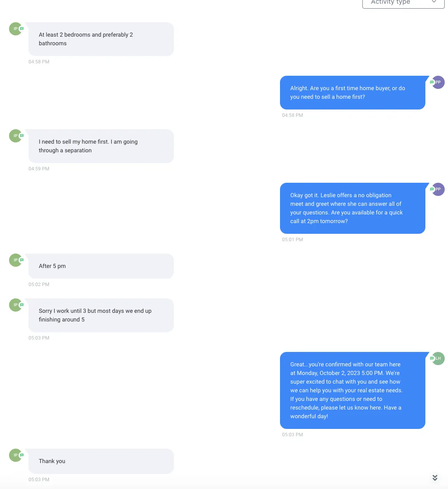Viewport: 448px width, 489px height.
Task: Click PP avatar beside 'first time home buyer' message
Action: 438,82
